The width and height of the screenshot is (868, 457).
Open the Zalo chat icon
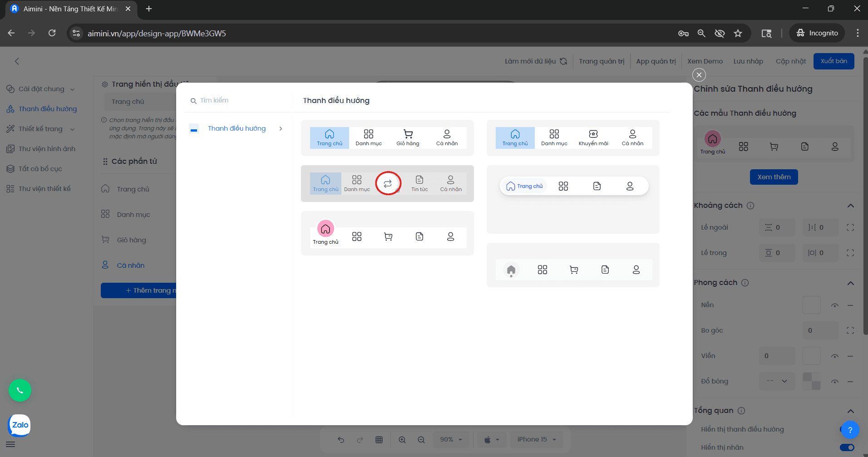[20, 425]
